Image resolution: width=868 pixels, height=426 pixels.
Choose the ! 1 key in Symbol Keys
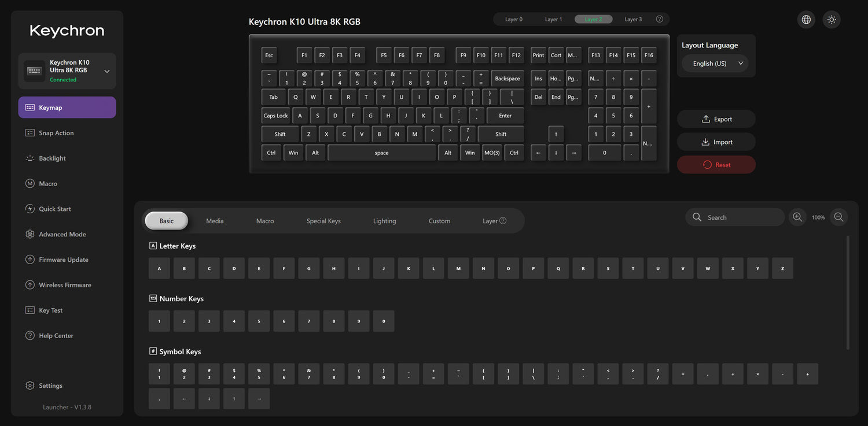coord(159,374)
